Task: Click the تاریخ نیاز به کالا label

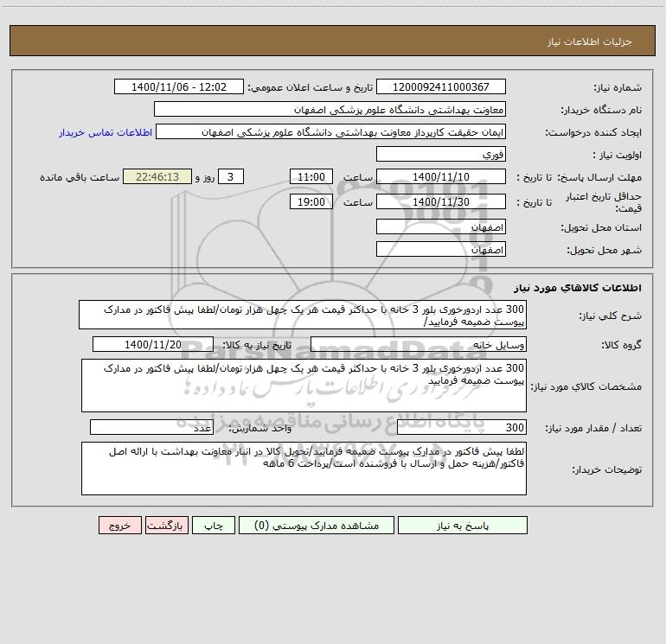Action: [258, 345]
